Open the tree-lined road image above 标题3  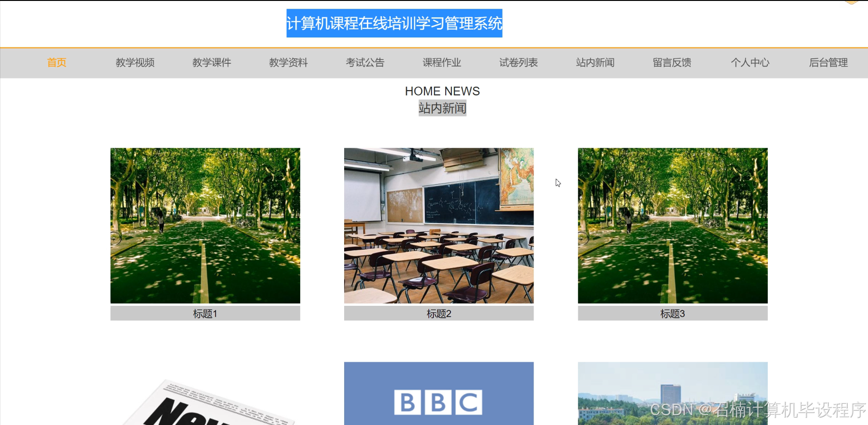[673, 225]
